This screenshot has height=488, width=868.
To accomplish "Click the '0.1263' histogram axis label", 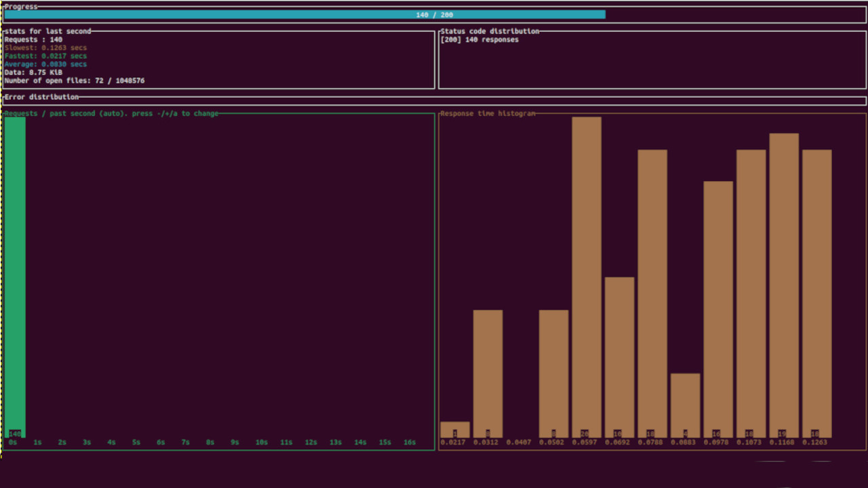I will click(x=814, y=442).
